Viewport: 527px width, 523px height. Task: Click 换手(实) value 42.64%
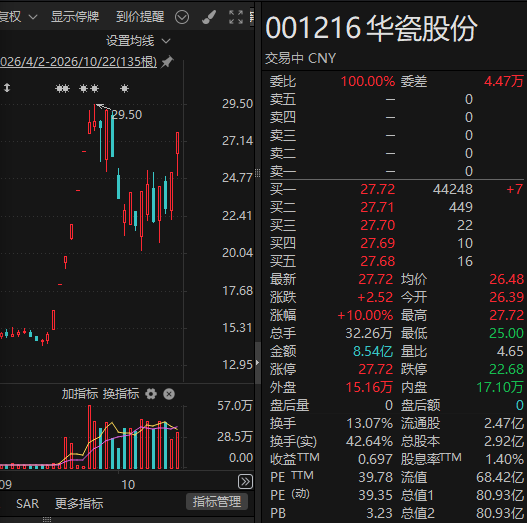coord(369,441)
